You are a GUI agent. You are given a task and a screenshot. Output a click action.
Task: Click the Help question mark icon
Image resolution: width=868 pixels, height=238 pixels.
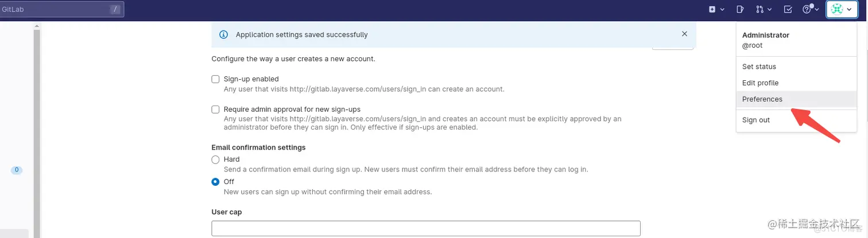[807, 9]
